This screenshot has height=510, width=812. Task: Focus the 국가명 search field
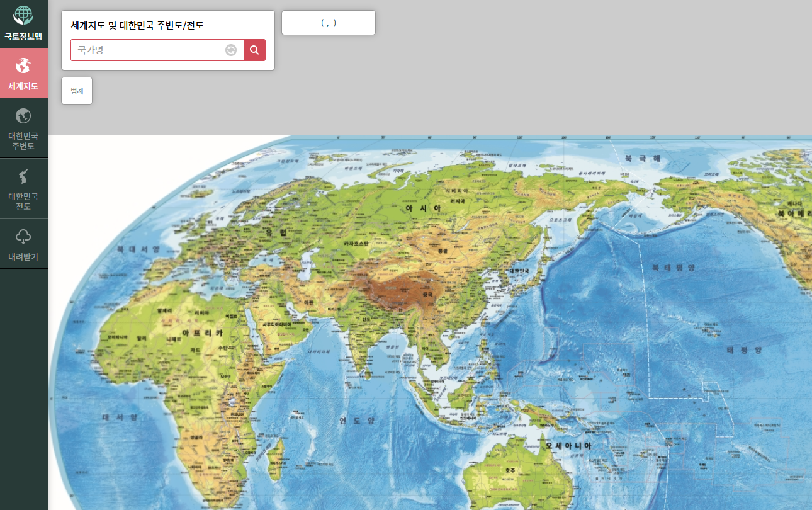coord(157,50)
